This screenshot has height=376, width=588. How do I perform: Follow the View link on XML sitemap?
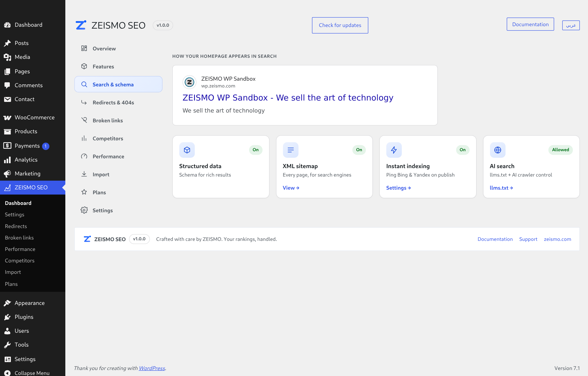pyautogui.click(x=291, y=188)
